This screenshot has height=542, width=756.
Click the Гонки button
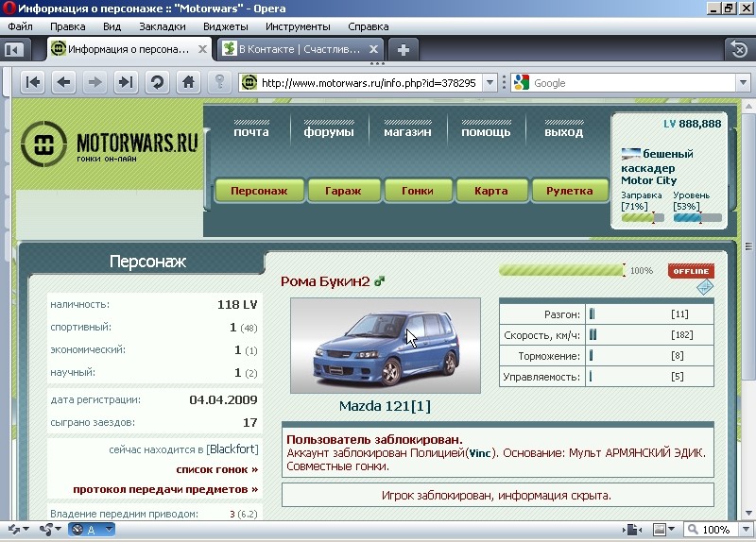(x=417, y=191)
